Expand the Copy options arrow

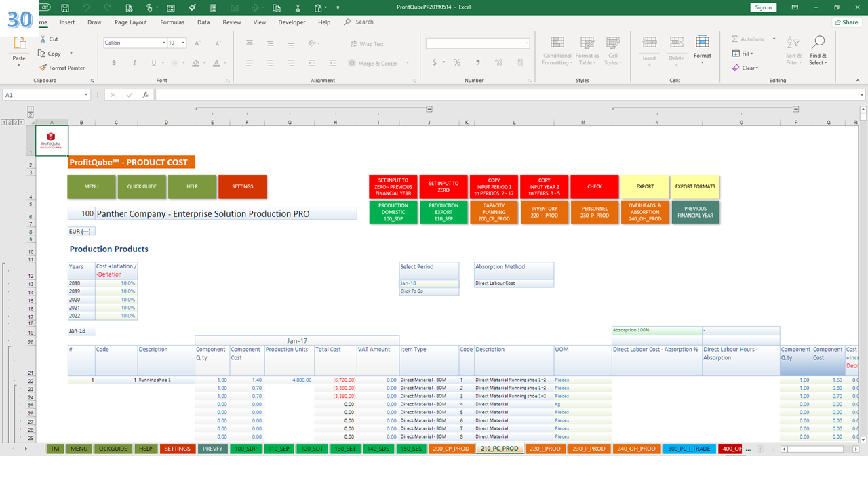point(71,54)
